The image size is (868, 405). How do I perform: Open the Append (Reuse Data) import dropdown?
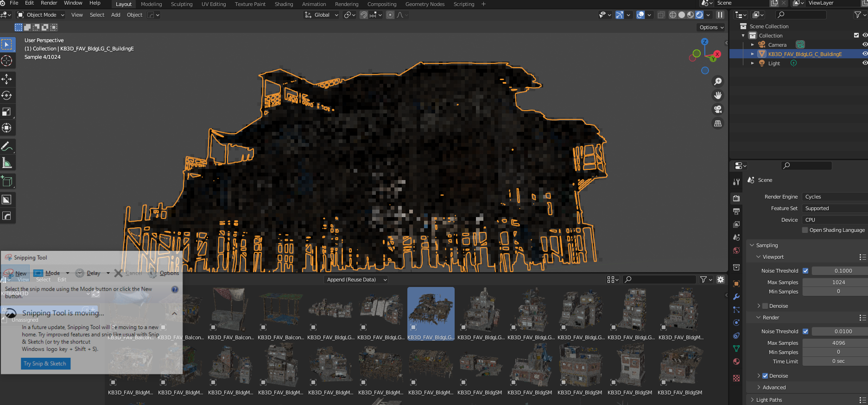pos(356,280)
